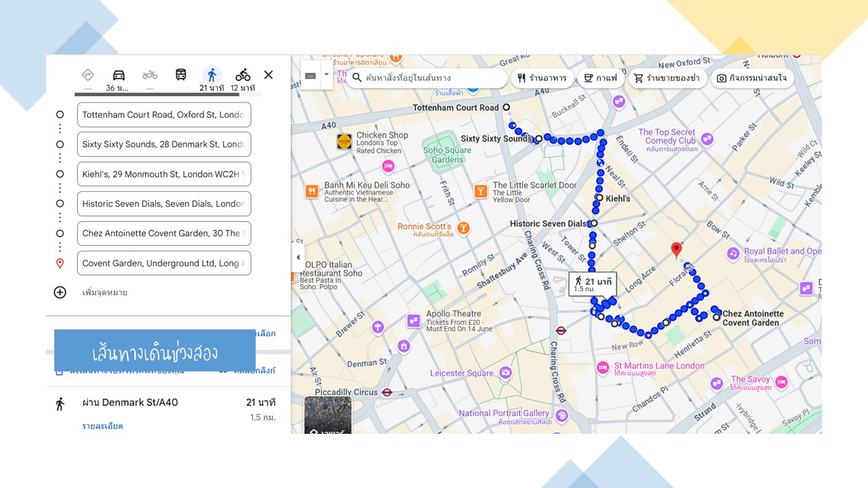Image resolution: width=868 pixels, height=488 pixels.
Task: Open The Little Scarlet Door bar marker
Action: (481, 191)
